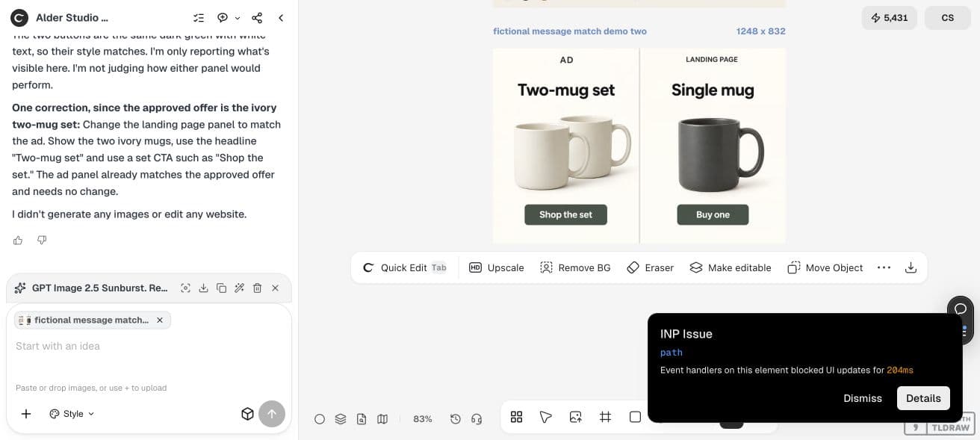Delete generation with the trash icon
This screenshot has height=440, width=980.
click(257, 288)
